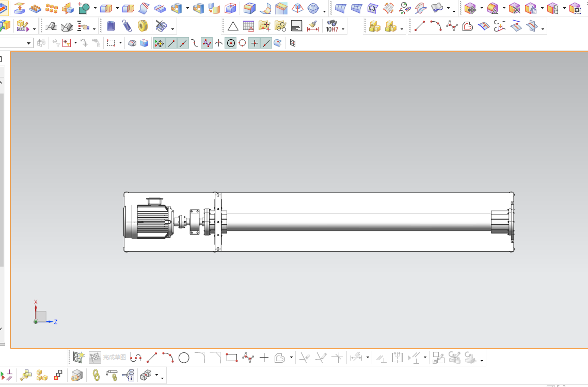Click the Unite boolean icon with plus sign
The height and width of the screenshot is (387, 588).
[x=84, y=8]
